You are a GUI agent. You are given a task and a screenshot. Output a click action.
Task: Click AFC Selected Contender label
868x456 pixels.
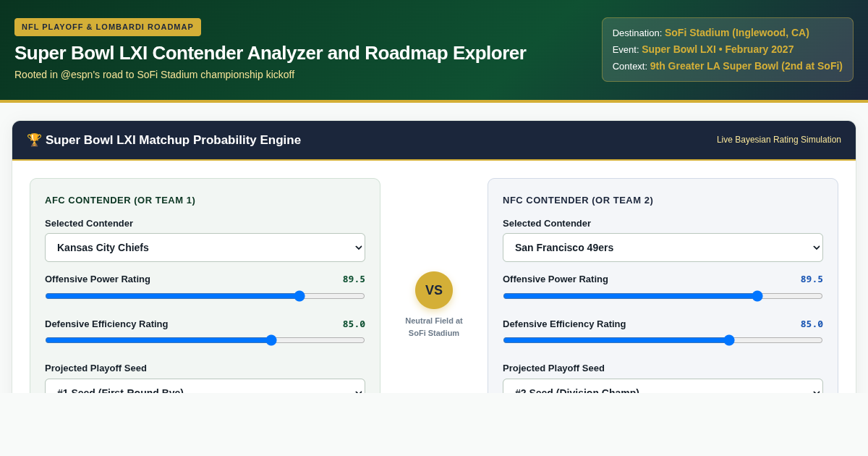[89, 224]
